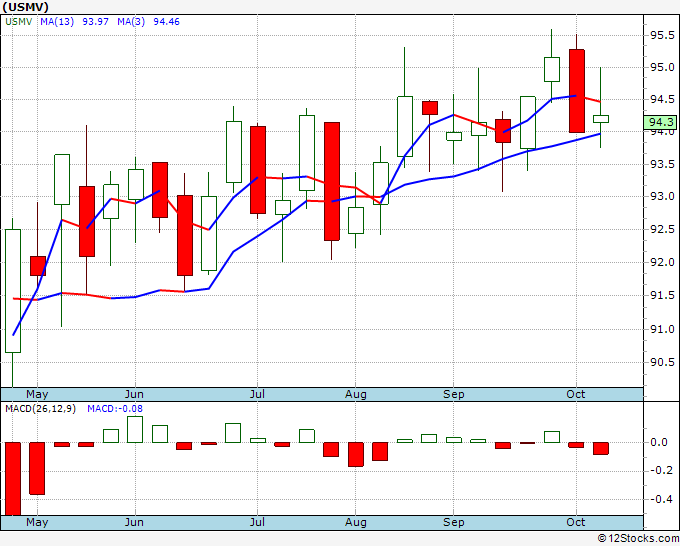Image resolution: width=680 pixels, height=546 pixels.
Task: Select the MA(13) value 93.97
Action: point(95,22)
